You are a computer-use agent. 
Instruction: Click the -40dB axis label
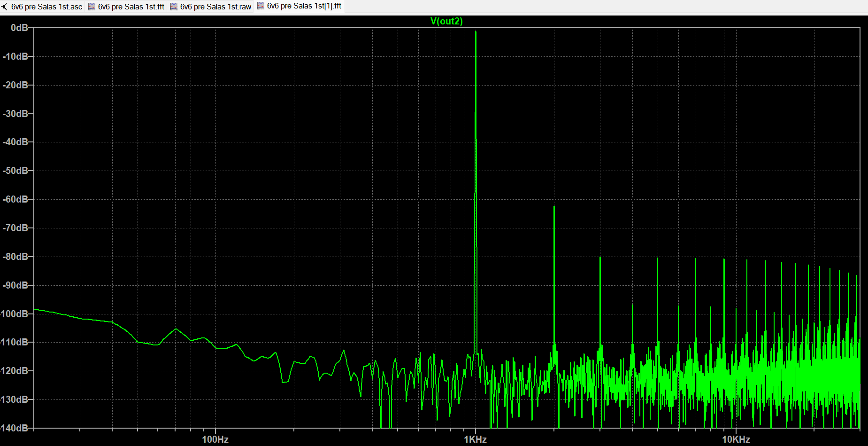coord(15,142)
